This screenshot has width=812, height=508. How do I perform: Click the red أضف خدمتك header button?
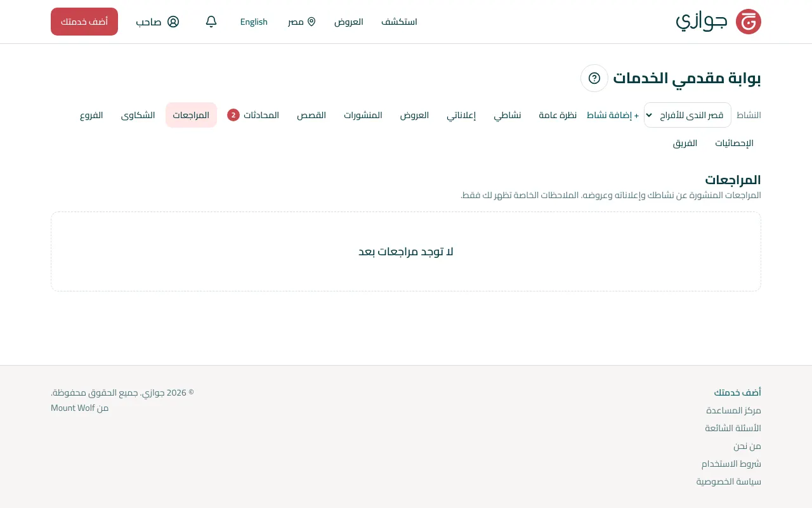point(84,22)
